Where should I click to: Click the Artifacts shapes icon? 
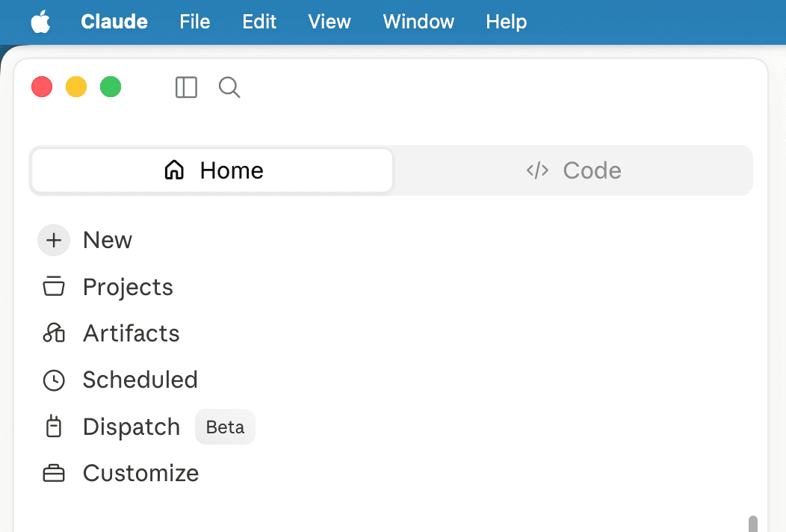tap(54, 332)
